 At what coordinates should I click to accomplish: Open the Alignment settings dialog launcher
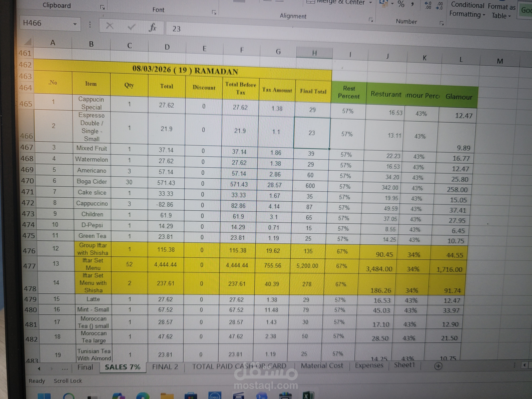point(371,20)
